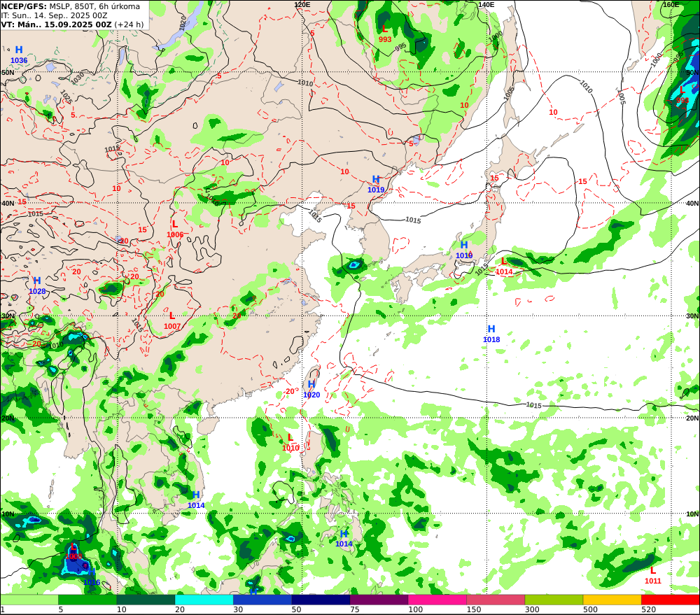Select the orange 500–520 mm legend swatch

pyautogui.click(x=612, y=600)
